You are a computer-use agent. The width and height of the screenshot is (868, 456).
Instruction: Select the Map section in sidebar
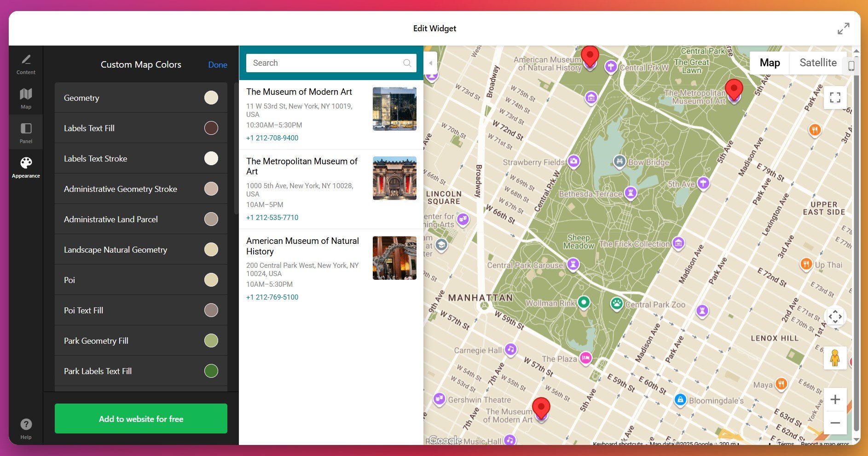tap(26, 98)
